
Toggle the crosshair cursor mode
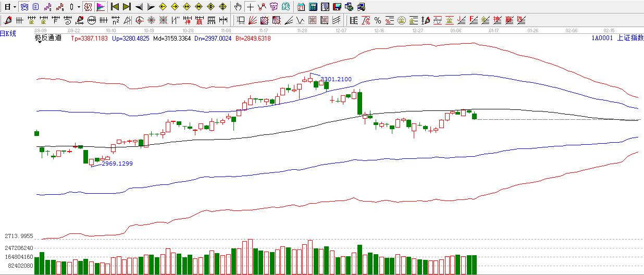click(x=250, y=7)
